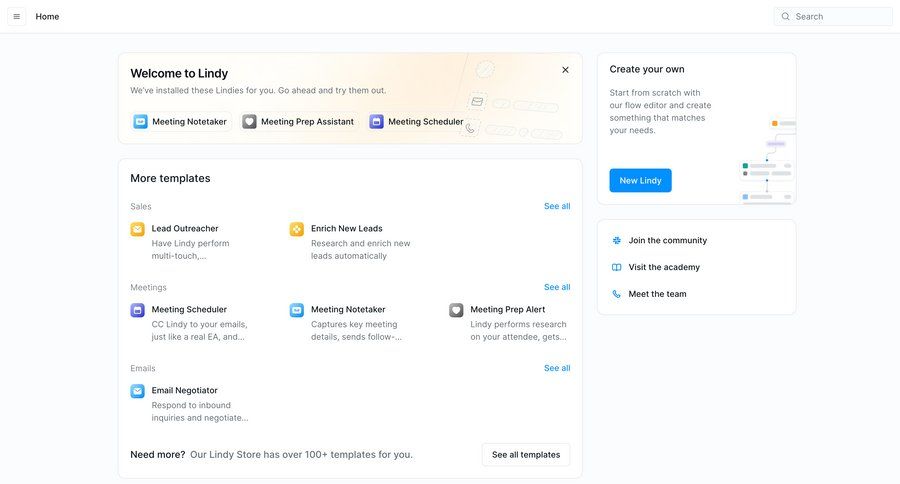The height and width of the screenshot is (484, 900).
Task: Click the Lead Outreacher envelope icon
Action: [x=138, y=230]
